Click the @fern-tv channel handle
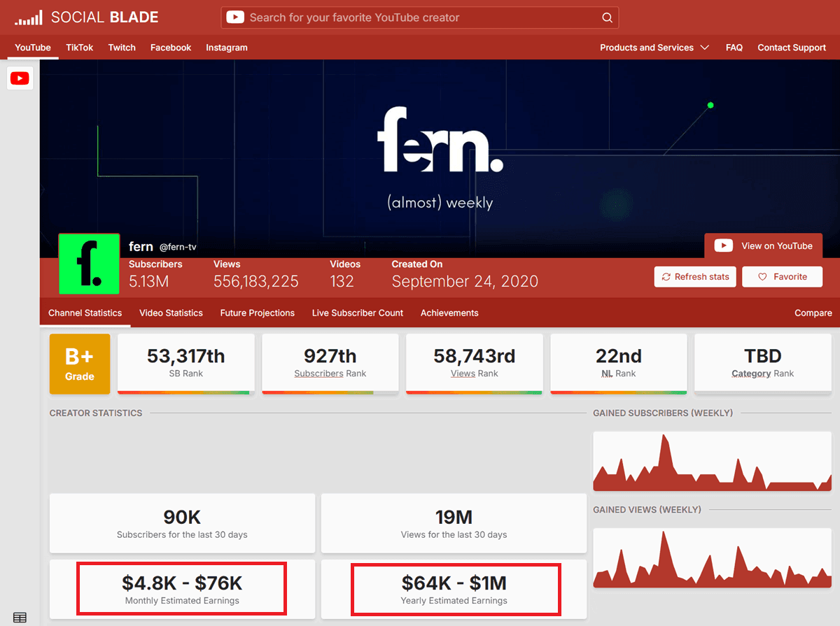Viewport: 840px width, 626px height. click(178, 247)
